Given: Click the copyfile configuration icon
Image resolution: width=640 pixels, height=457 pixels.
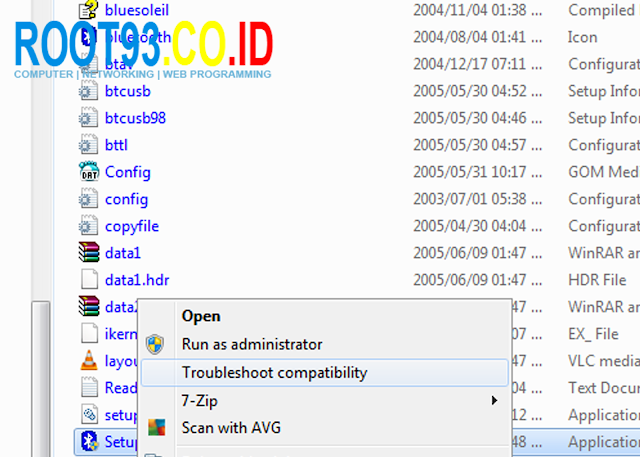Looking at the screenshot, I should (x=89, y=226).
